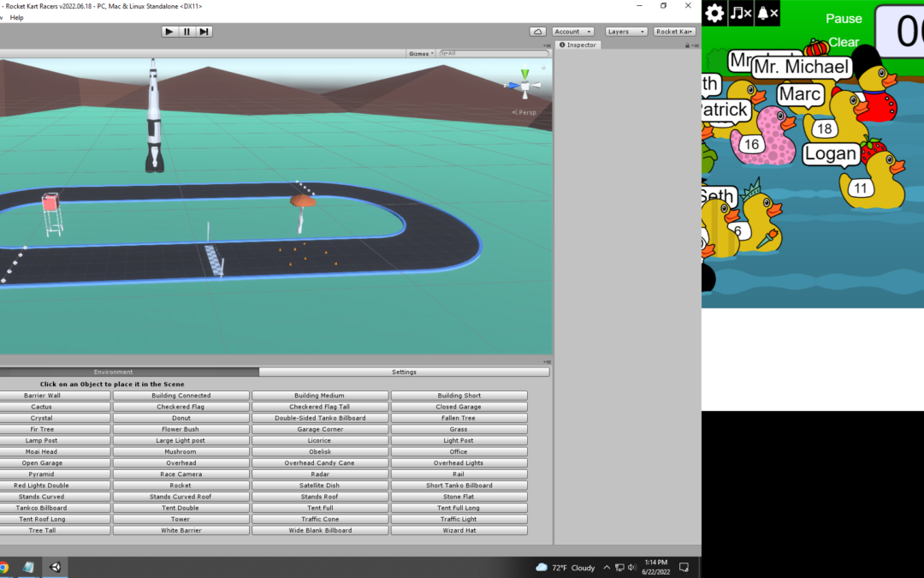Click the Checkered Flag button
The width and height of the screenshot is (924, 578).
point(181,407)
